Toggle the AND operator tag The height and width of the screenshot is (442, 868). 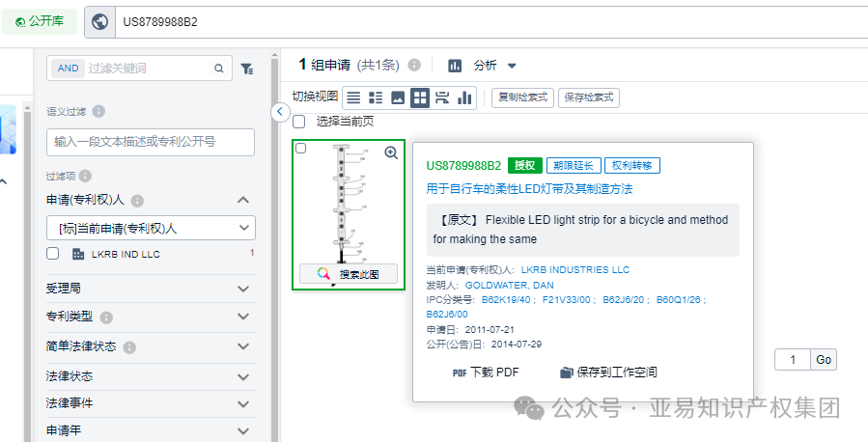tap(69, 69)
